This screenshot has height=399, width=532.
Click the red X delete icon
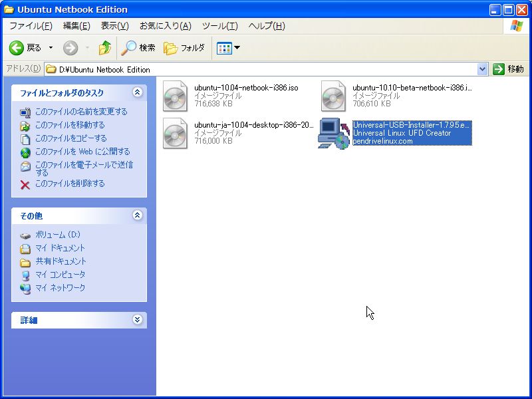point(25,185)
